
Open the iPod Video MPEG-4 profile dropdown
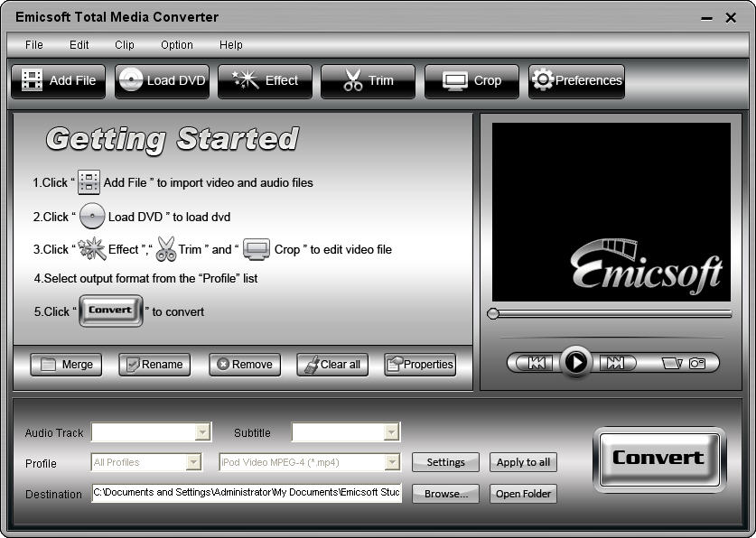point(310,462)
